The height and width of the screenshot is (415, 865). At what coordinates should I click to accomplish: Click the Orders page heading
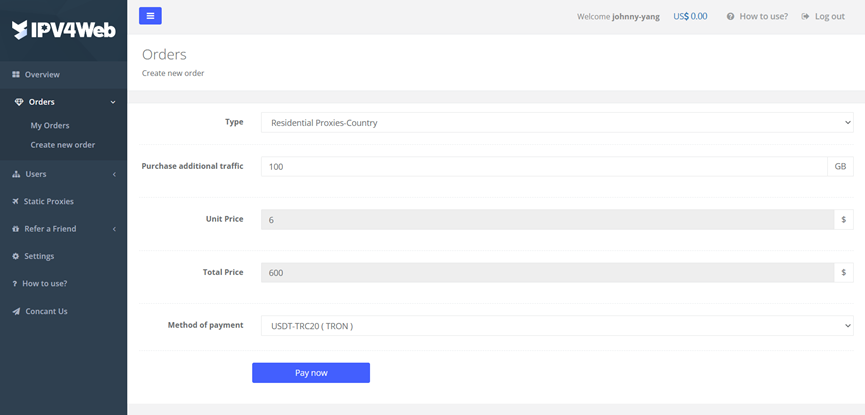coord(164,55)
